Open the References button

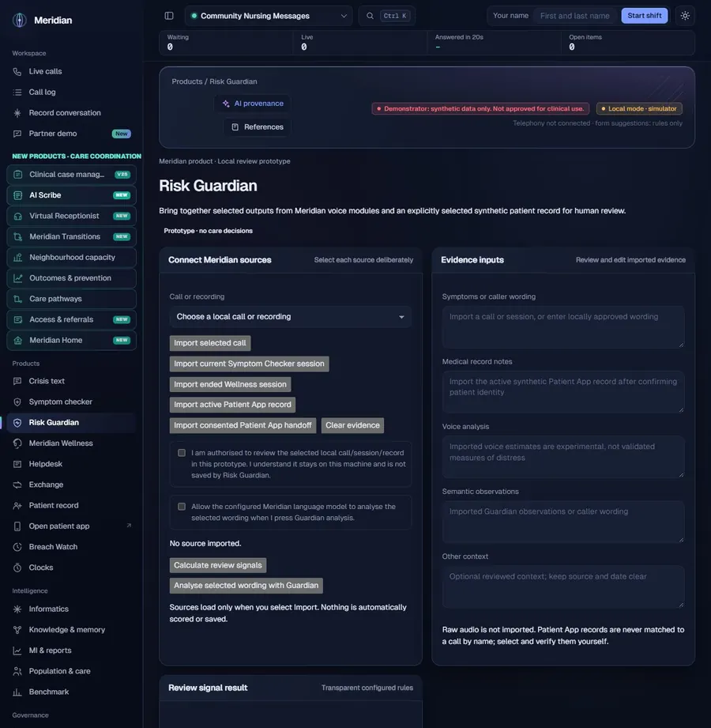coord(257,127)
